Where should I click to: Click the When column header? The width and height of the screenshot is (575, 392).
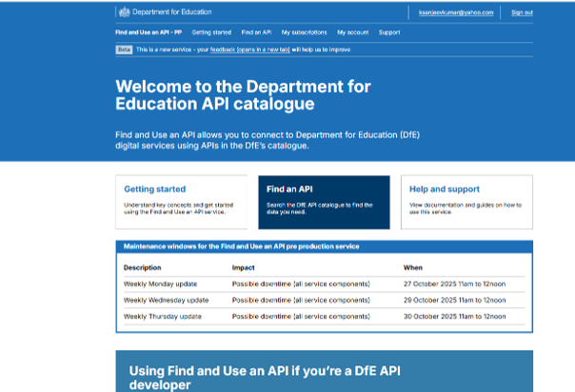(413, 267)
